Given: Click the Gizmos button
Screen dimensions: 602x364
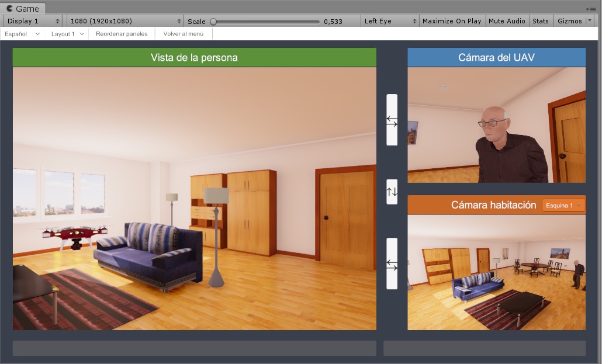Looking at the screenshot, I should click(x=569, y=21).
